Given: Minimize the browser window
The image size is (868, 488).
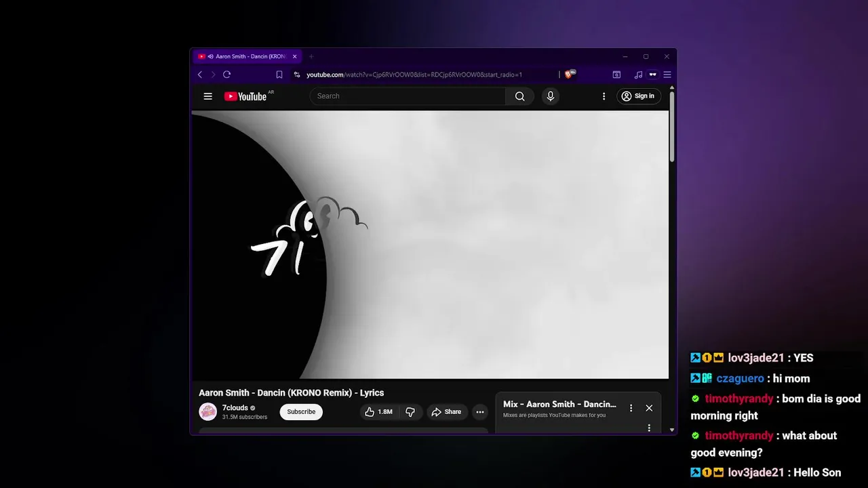Looking at the screenshot, I should (625, 57).
